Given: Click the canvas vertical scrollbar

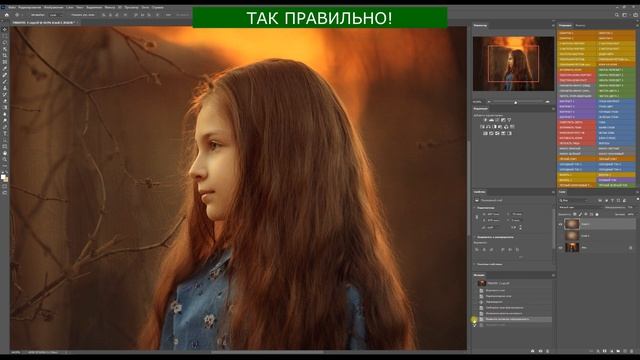Looking at the screenshot, I should (469, 188).
